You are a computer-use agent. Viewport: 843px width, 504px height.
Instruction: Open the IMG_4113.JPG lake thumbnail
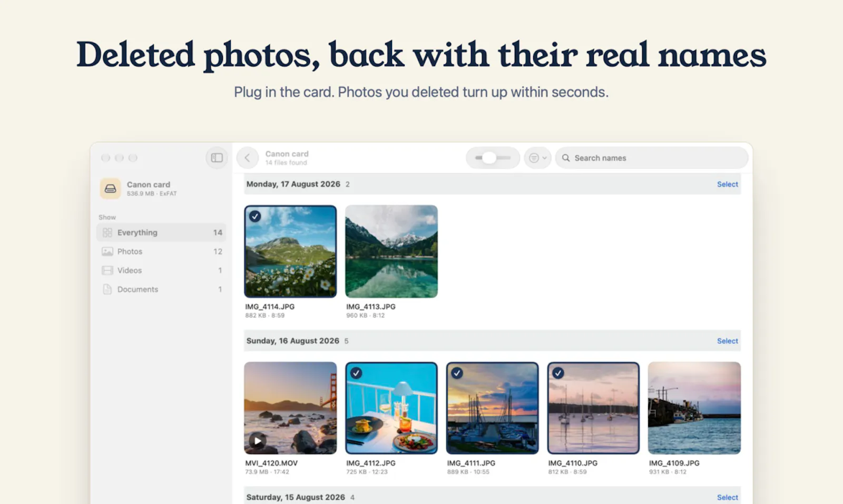click(391, 251)
